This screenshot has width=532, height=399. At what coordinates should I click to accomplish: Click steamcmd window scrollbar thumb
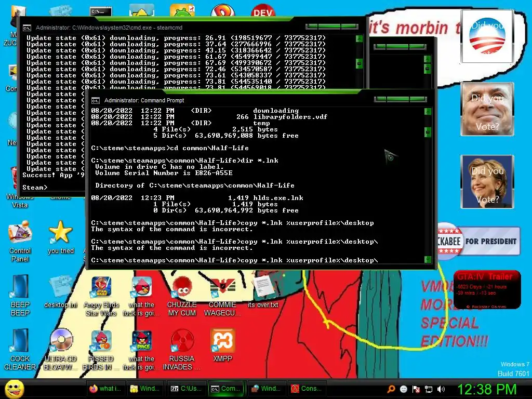point(359,63)
